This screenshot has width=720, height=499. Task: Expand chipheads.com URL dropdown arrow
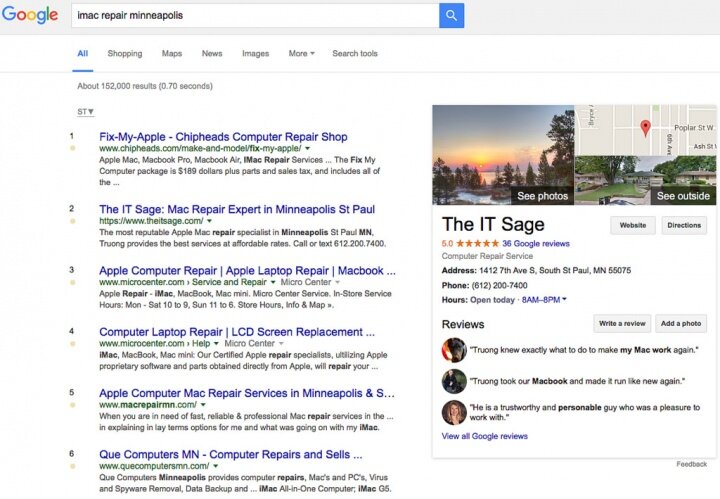pyautogui.click(x=307, y=148)
